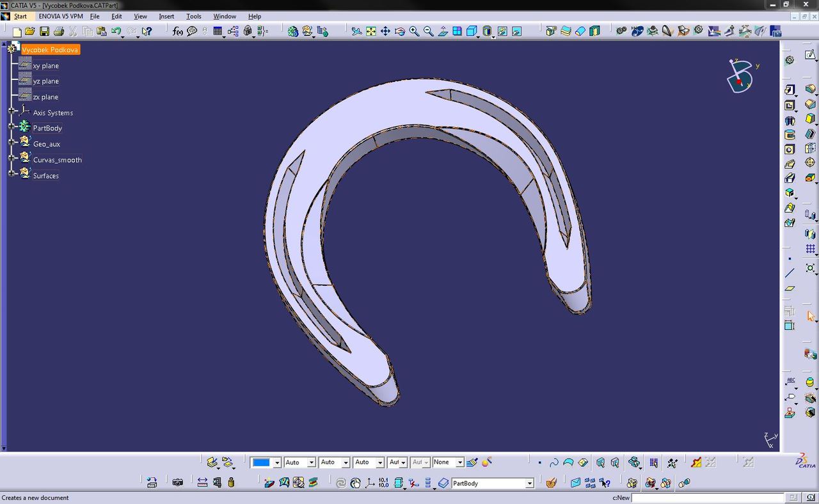The width and height of the screenshot is (819, 504).
Task: Save the part with the floppy icon
Action: [x=44, y=31]
